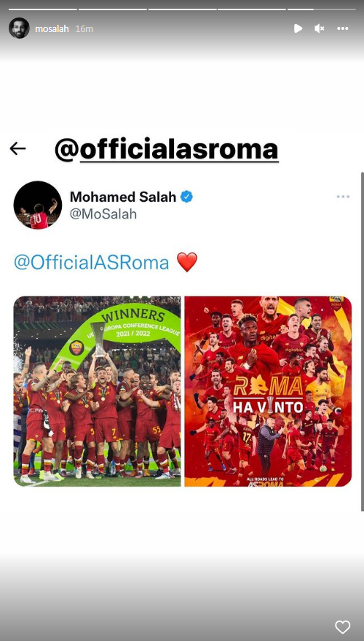Click the @MoSalah handle text
Viewport: 364px width, 641px height.
[103, 214]
